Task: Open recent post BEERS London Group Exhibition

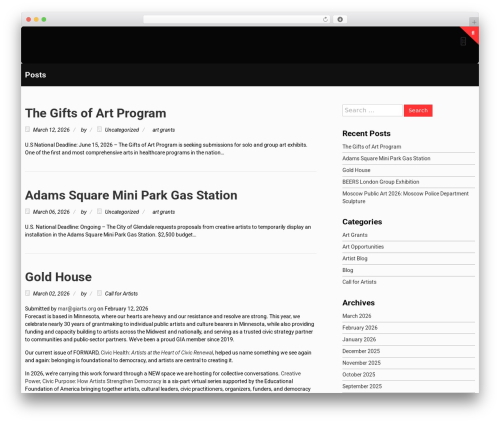Action: (381, 182)
